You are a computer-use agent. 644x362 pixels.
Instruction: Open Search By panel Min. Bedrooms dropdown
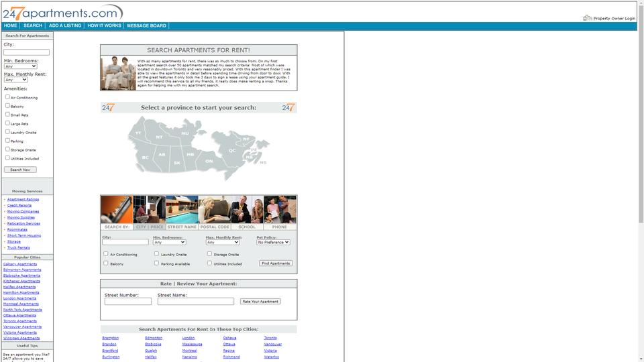tap(170, 243)
